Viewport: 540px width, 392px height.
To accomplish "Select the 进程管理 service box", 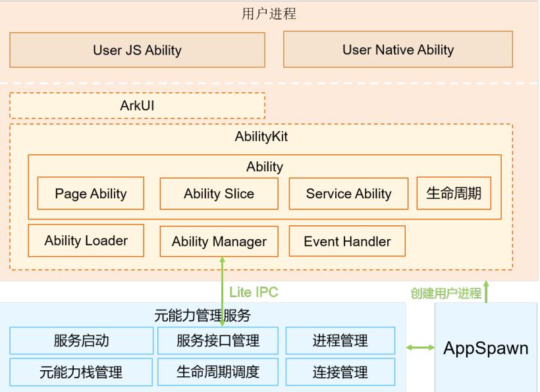I will point(340,341).
